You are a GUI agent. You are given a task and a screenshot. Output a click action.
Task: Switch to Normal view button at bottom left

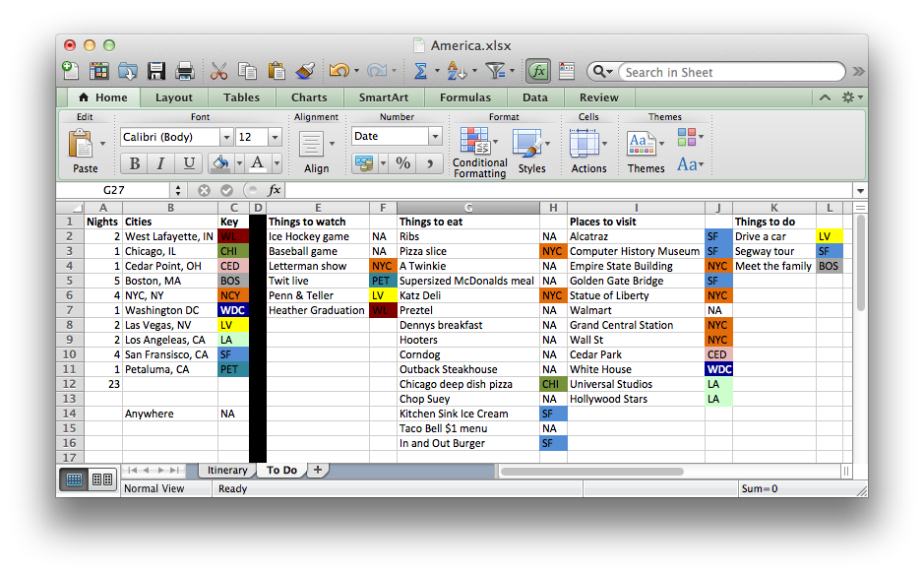74,479
